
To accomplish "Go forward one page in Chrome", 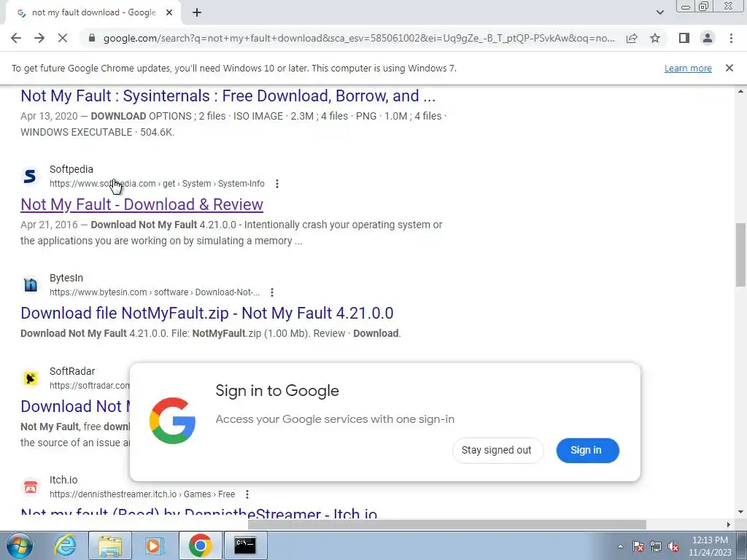I will (x=39, y=38).
